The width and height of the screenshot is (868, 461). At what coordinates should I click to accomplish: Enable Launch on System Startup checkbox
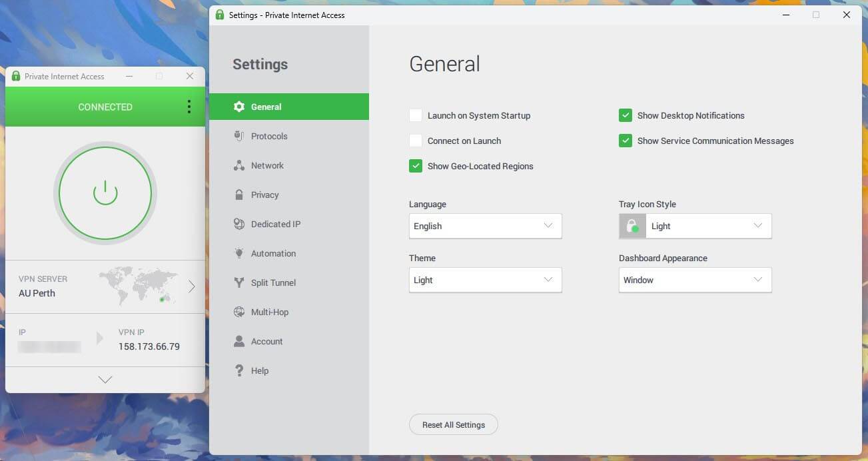(416, 115)
